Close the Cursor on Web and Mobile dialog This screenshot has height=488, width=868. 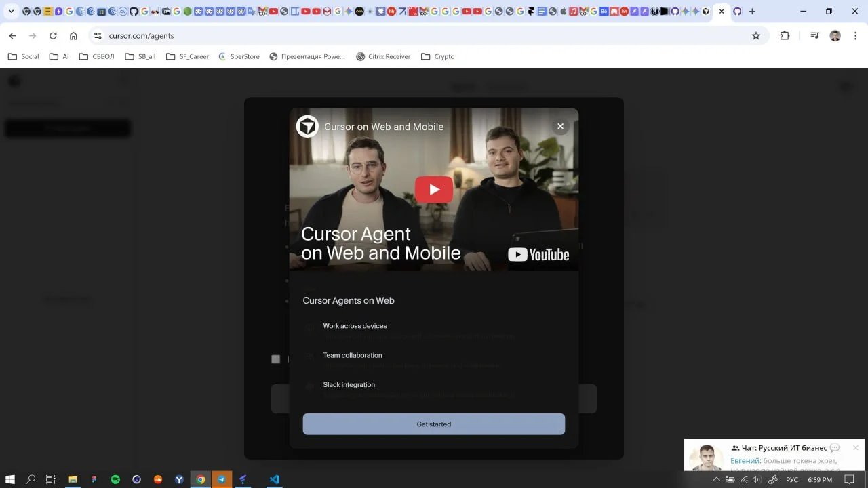(x=560, y=126)
